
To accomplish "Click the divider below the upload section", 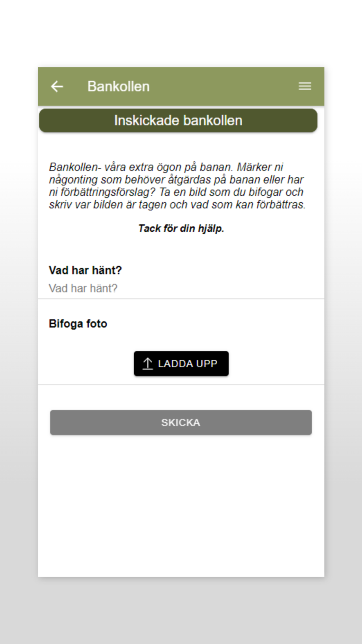I will [x=181, y=385].
